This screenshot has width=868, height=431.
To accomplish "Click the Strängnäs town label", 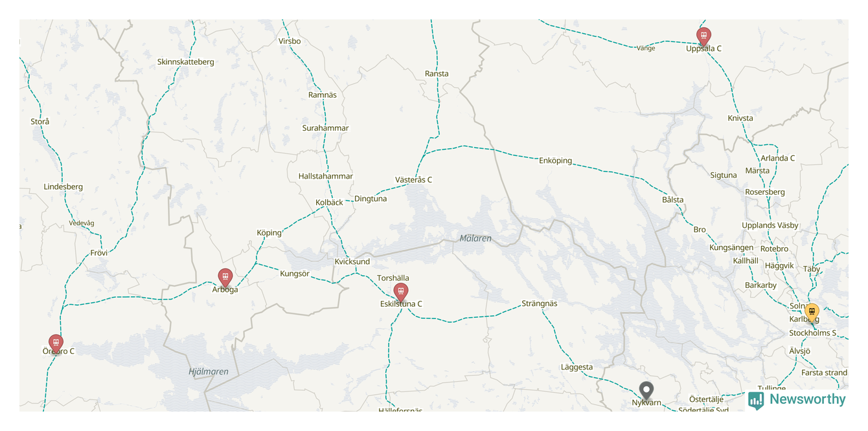I will coord(540,304).
